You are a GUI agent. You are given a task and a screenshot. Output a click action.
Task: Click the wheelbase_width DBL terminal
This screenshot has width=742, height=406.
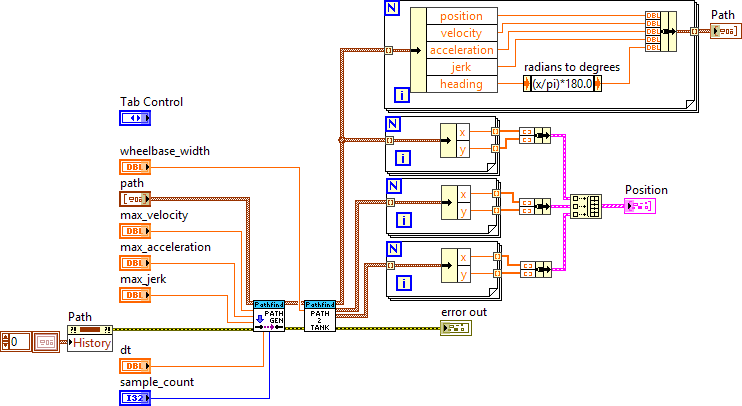135,167
